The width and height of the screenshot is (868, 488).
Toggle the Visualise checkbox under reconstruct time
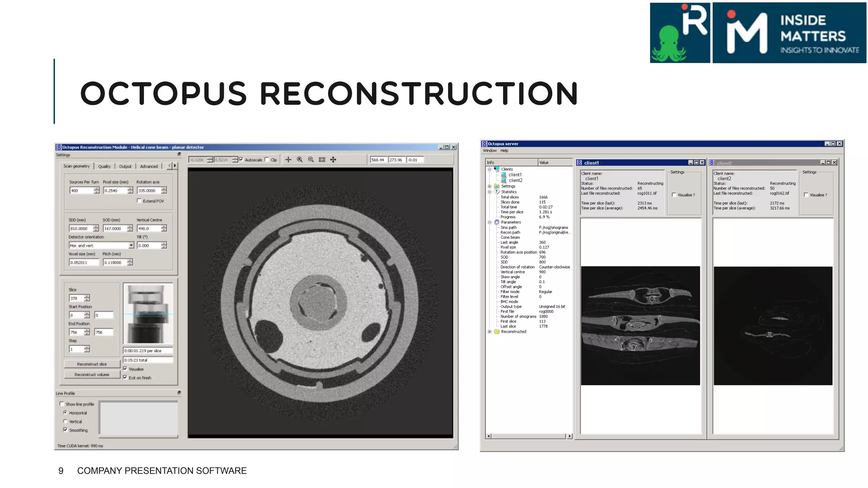pyautogui.click(x=125, y=369)
